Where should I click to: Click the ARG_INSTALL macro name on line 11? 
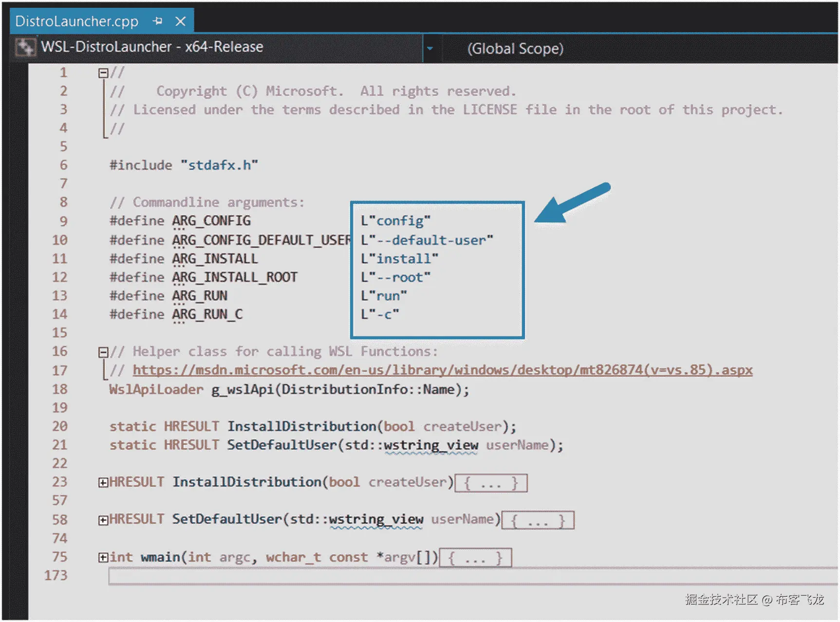[215, 259]
